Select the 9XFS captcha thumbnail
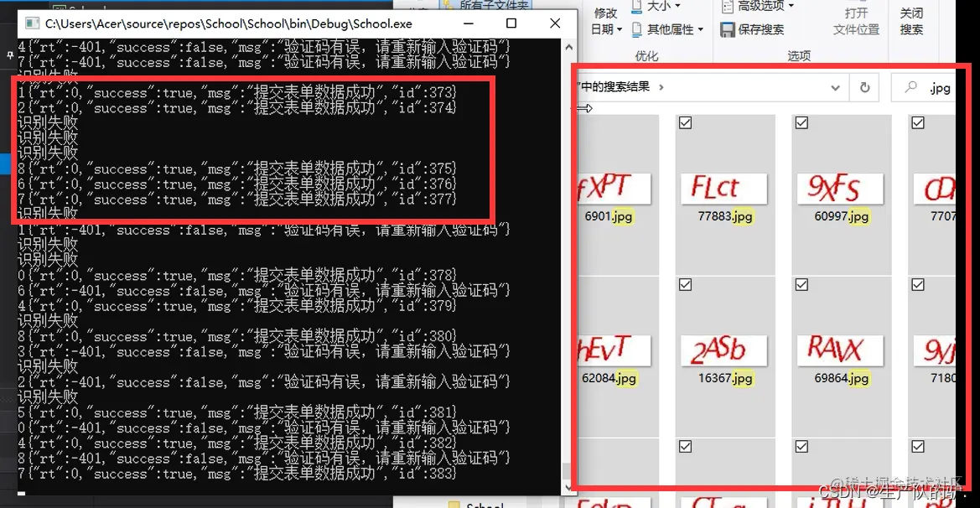The width and height of the screenshot is (980, 508). pos(840,188)
